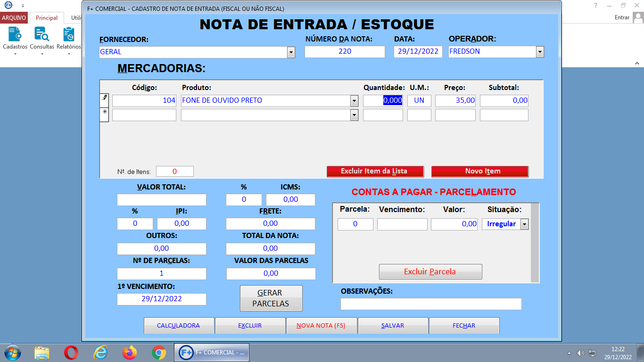644x362 pixels.
Task: Click the ICMS percent field
Action: (x=244, y=200)
